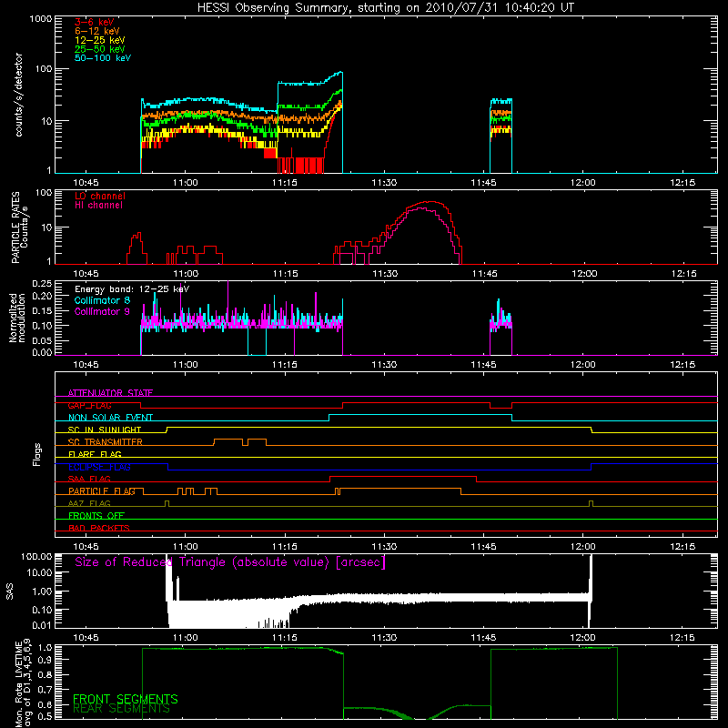Viewport: 728px width, 728px height.
Task: Select the cyan 50-100 keV legend label
Action: [103, 58]
